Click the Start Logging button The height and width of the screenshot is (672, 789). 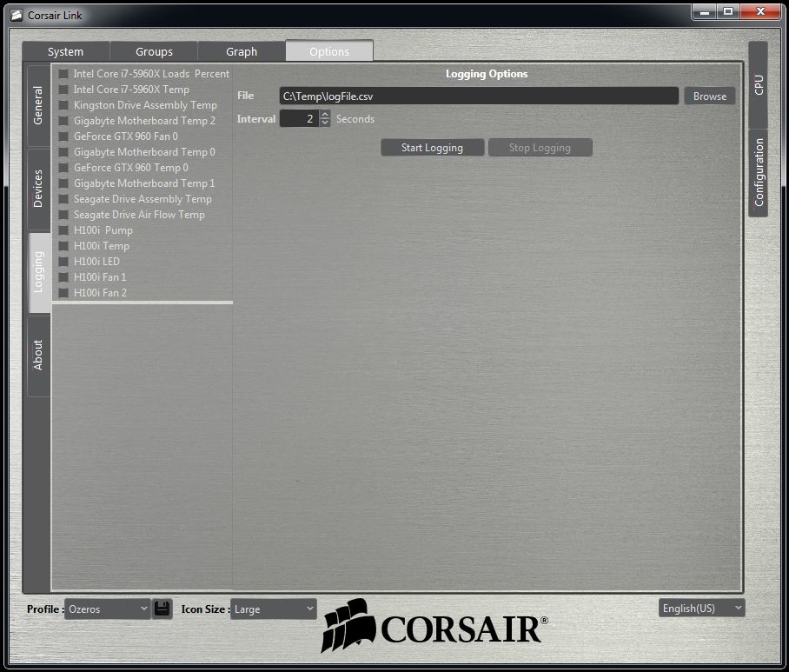(x=432, y=148)
